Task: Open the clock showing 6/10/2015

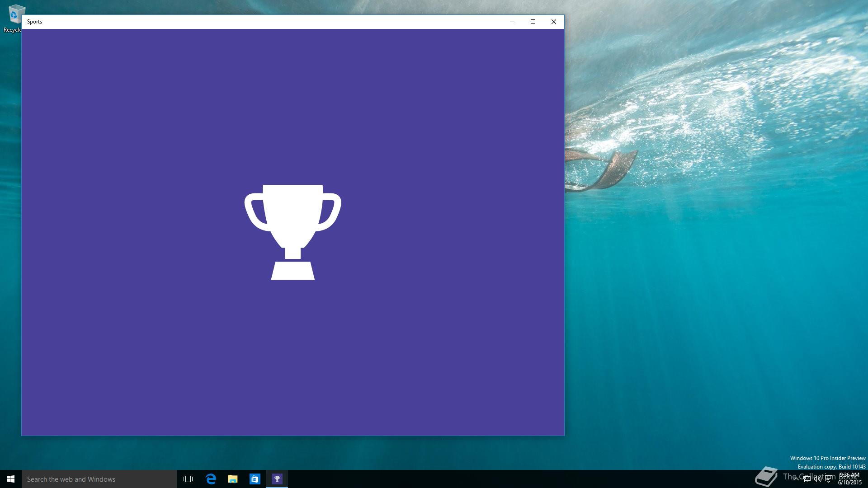Action: pyautogui.click(x=849, y=479)
